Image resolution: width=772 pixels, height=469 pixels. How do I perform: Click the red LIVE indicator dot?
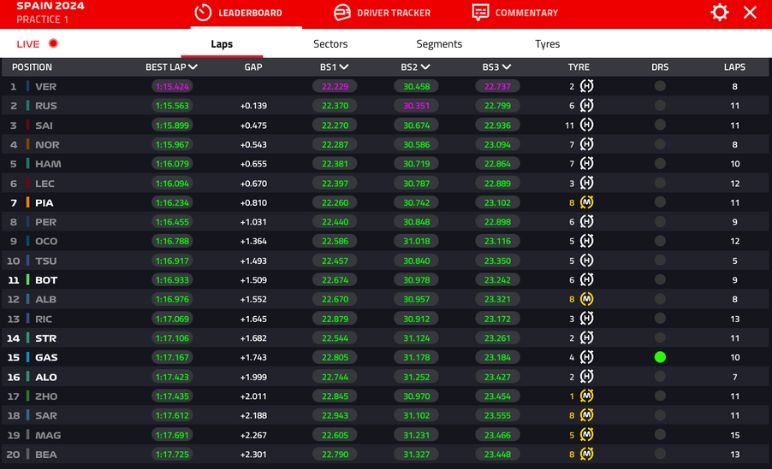click(53, 44)
